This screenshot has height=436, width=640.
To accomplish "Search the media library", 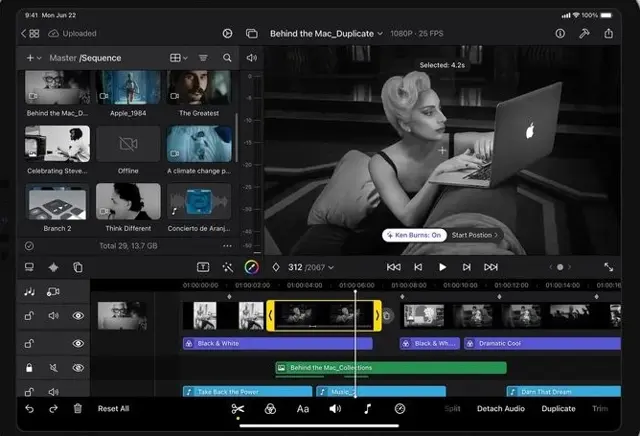I will pyautogui.click(x=227, y=58).
